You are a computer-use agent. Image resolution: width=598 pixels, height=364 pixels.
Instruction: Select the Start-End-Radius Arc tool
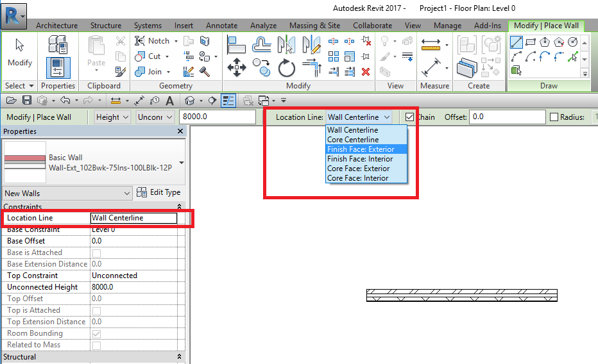517,57
